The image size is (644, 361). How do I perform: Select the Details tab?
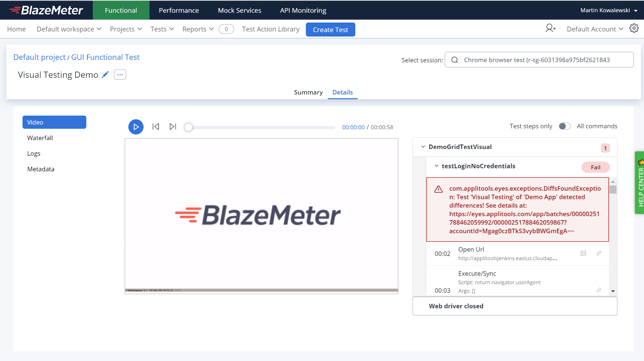coord(343,92)
